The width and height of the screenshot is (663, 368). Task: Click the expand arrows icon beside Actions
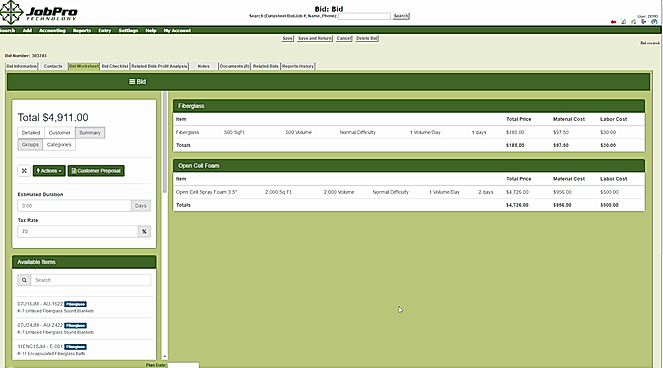[x=24, y=170]
